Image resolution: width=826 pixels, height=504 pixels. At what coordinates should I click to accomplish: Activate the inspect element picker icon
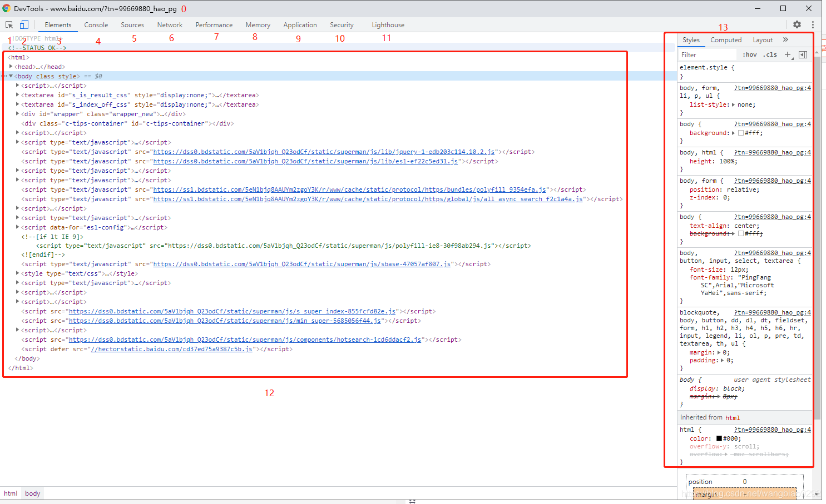[x=9, y=25]
